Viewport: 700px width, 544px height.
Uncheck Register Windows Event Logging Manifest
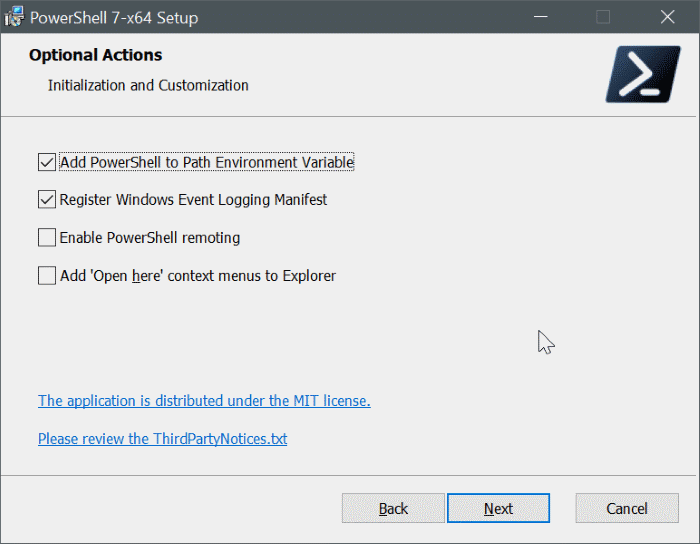47,199
